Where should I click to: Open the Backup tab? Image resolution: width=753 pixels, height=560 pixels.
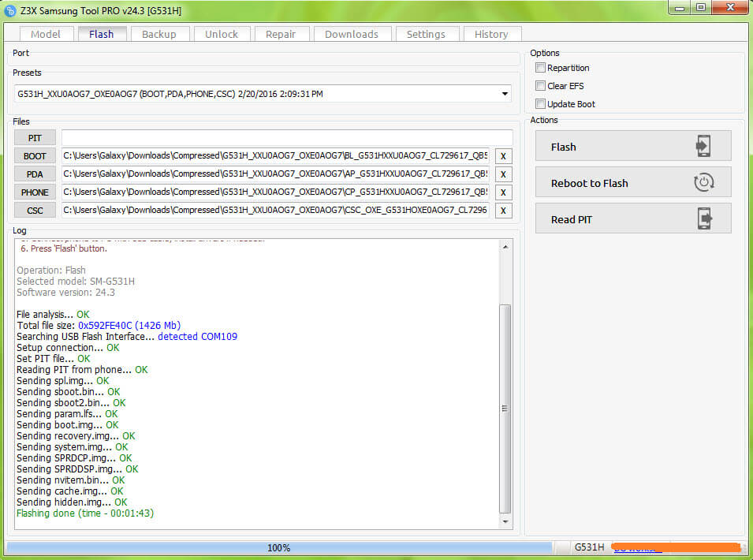click(x=159, y=34)
